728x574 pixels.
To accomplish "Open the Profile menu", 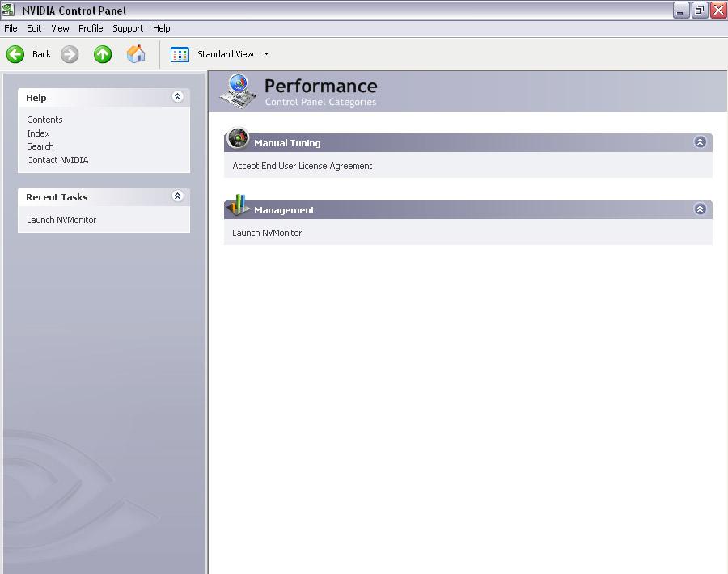I will (x=91, y=28).
